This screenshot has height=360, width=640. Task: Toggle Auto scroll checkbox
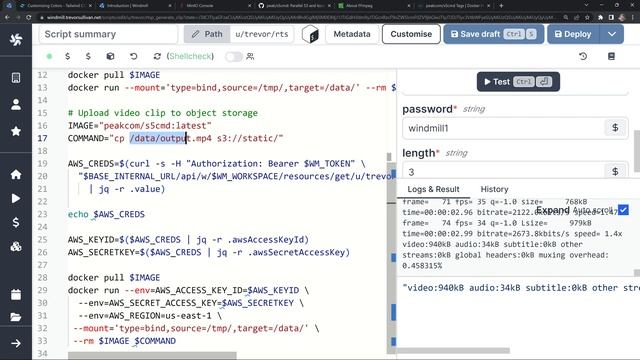click(623, 210)
